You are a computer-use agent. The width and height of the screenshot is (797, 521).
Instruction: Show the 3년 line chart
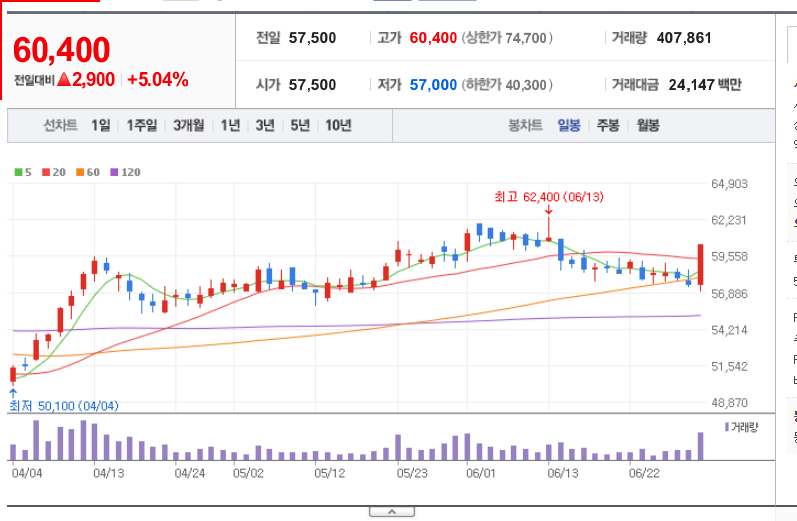coord(265,125)
